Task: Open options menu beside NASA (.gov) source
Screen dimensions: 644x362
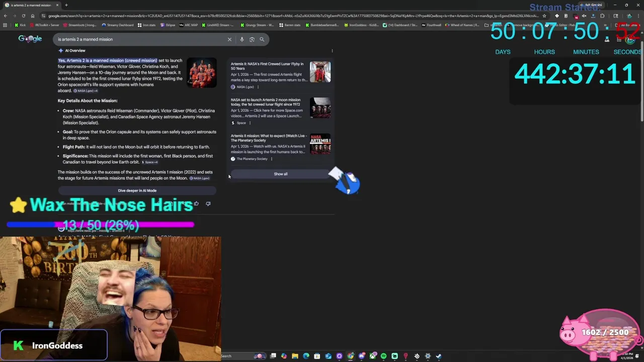Action: [x=258, y=87]
